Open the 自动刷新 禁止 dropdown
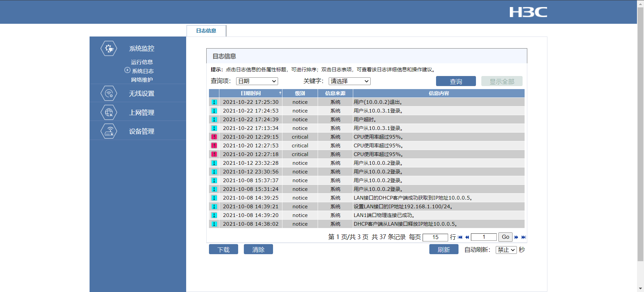Viewport: 644px width, 292px height. 506,250
